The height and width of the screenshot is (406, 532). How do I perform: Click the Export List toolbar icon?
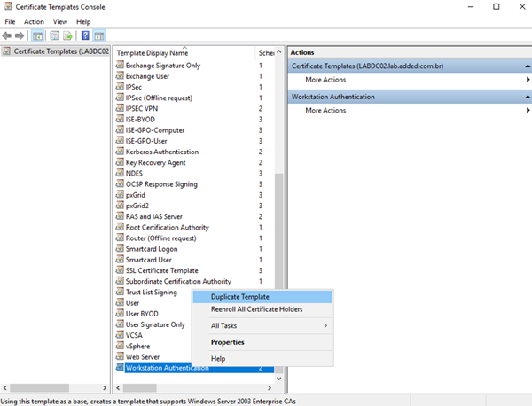(67, 36)
